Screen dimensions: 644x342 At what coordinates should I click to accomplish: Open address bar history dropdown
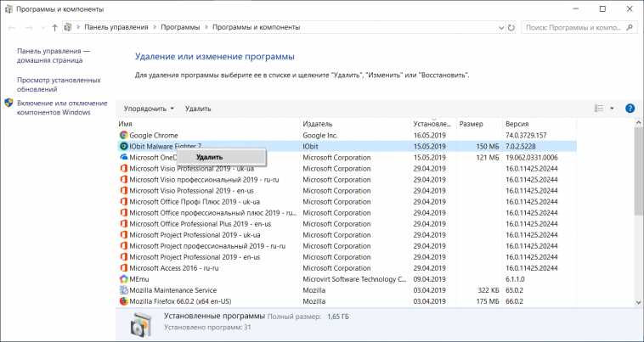[x=501, y=27]
